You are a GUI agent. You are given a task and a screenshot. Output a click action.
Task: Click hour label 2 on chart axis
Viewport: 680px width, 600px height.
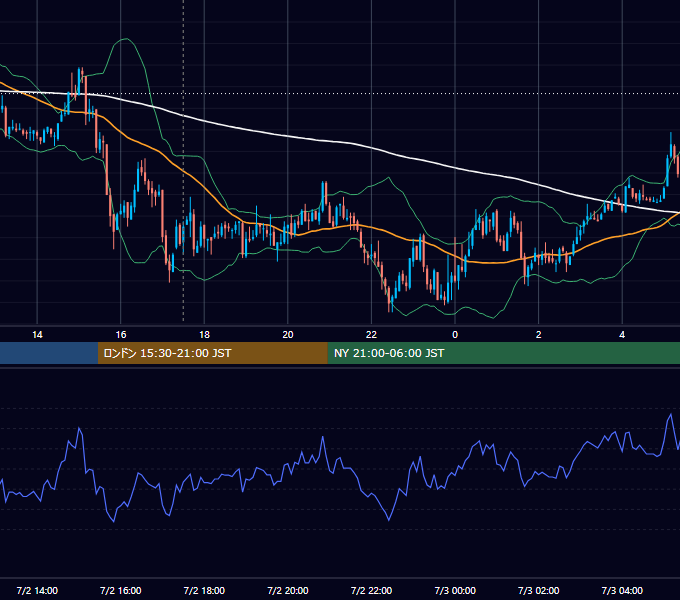tap(539, 335)
